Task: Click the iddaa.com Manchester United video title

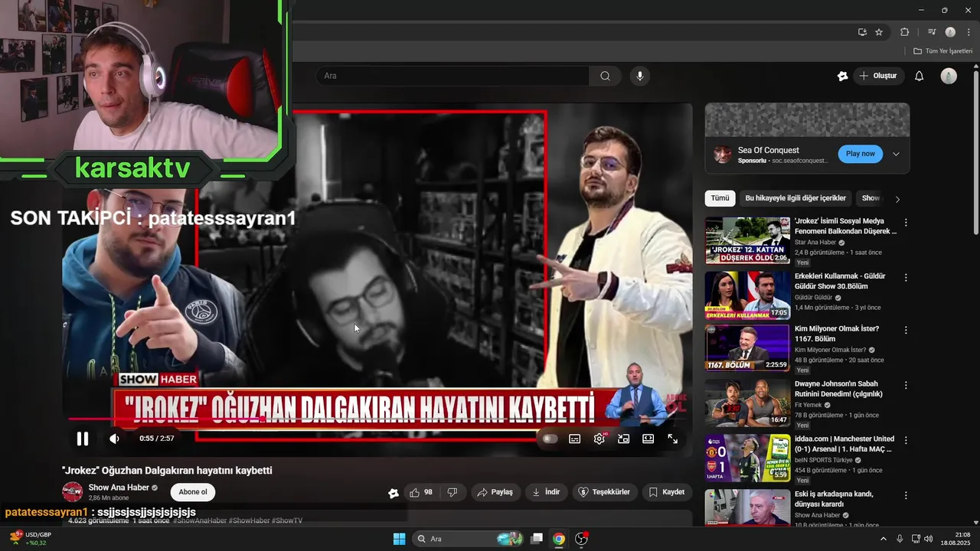Action: click(x=844, y=444)
